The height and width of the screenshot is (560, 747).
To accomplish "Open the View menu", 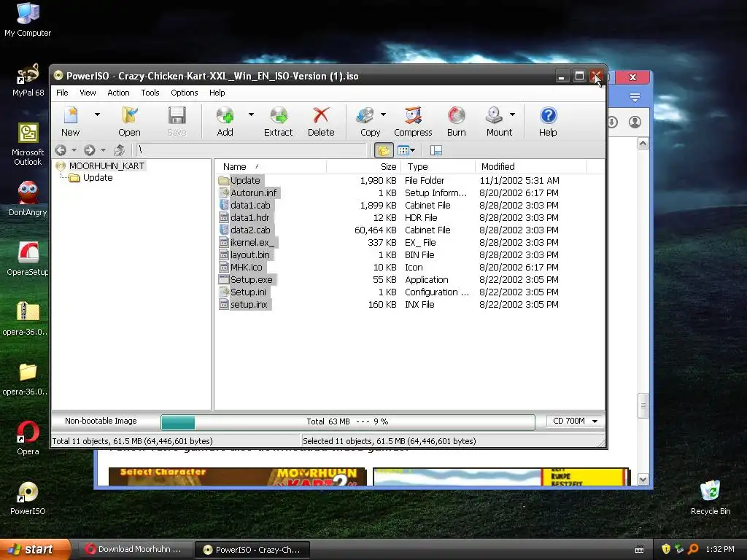I will 88,93.
